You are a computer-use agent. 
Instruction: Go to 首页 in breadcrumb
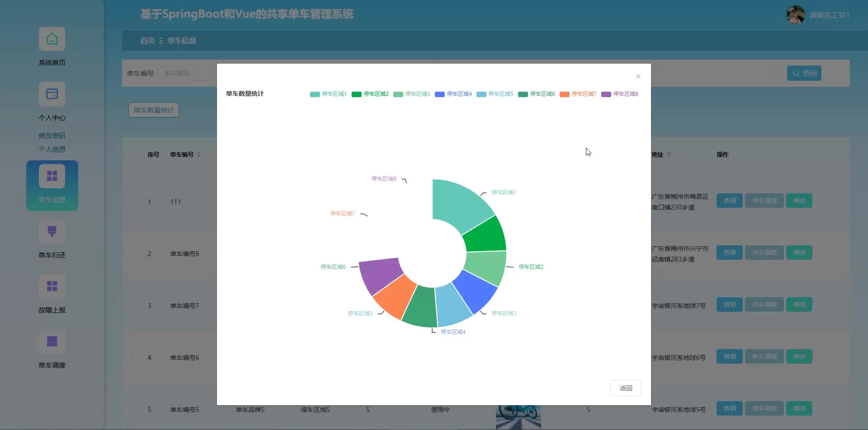click(147, 41)
